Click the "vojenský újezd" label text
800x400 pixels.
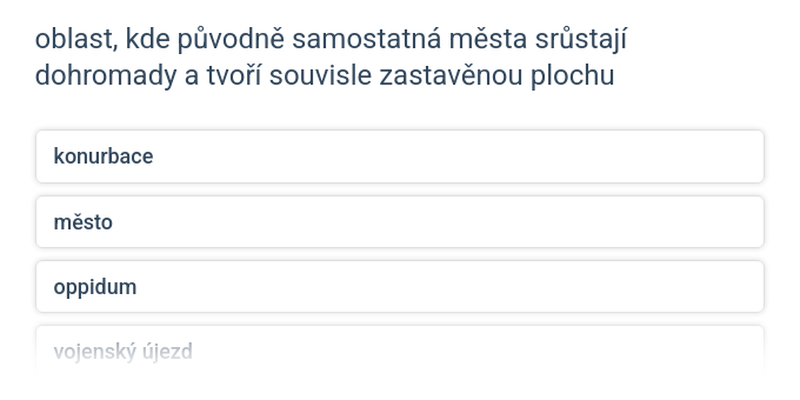(123, 352)
